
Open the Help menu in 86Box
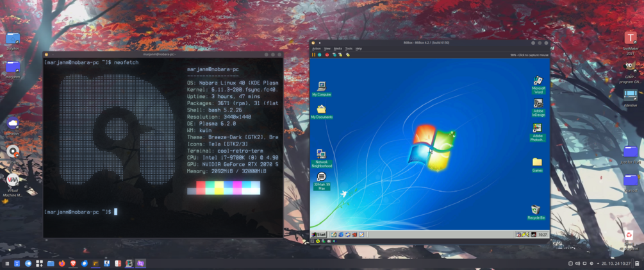click(359, 49)
